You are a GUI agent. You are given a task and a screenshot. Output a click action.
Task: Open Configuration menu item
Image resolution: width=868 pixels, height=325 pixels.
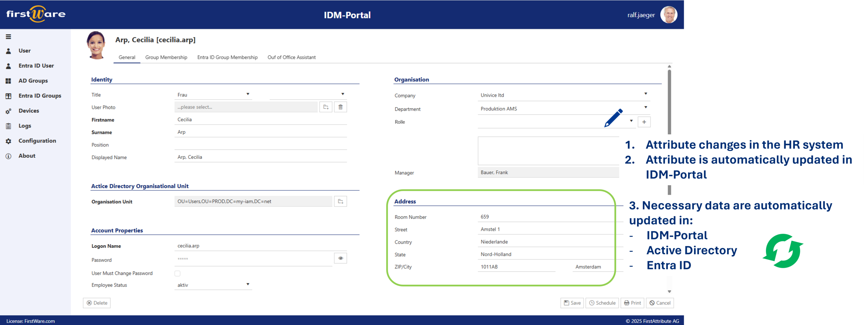click(37, 141)
